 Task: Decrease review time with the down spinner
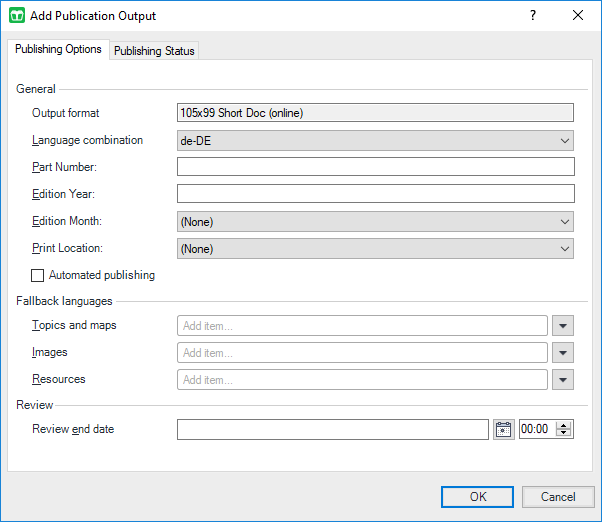(564, 434)
